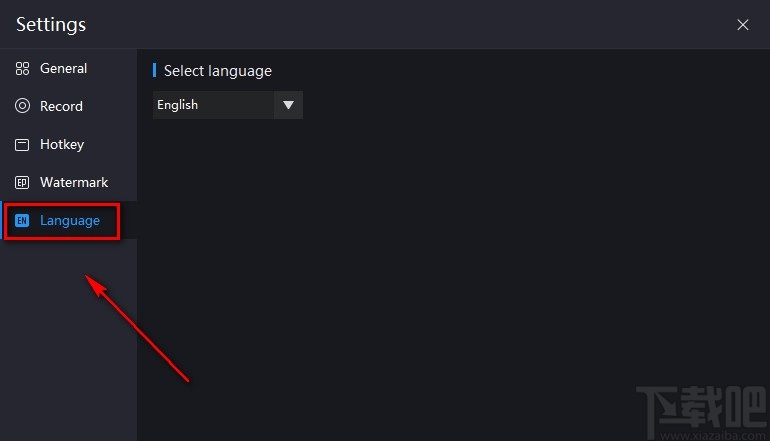Close the Settings window
This screenshot has height=441, width=770.
coord(743,25)
